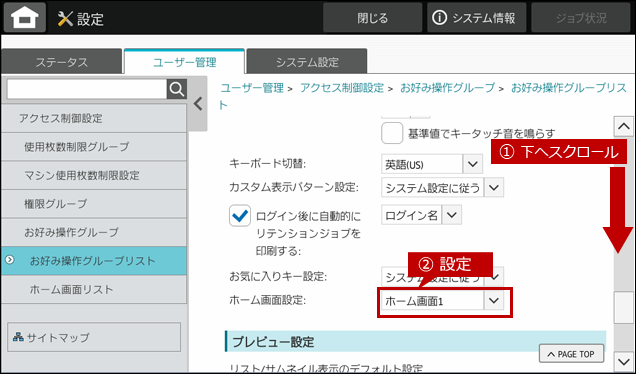Click お好み操作グループ breadcrumb link

pos(447,88)
